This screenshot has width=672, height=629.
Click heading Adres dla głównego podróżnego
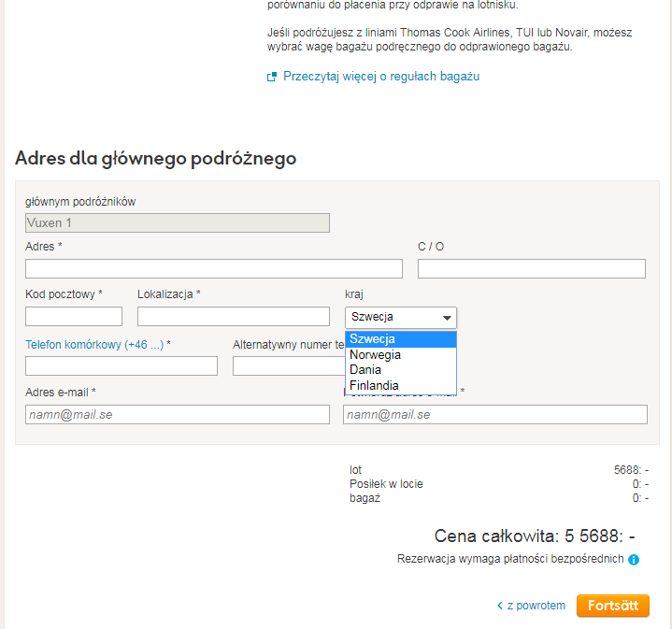tap(155, 159)
